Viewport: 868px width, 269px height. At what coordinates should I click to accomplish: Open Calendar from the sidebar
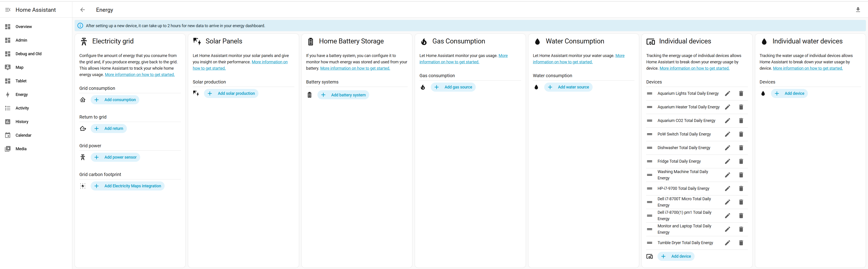click(23, 135)
